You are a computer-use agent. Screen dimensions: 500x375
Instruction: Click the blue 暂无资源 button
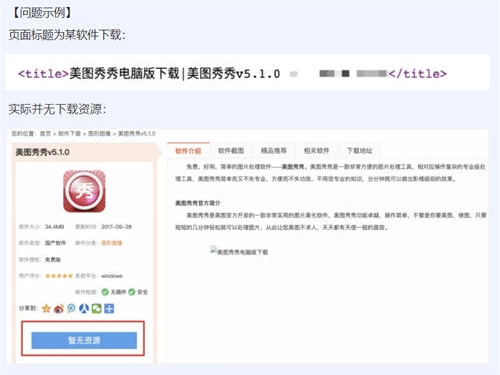pyautogui.click(x=84, y=340)
